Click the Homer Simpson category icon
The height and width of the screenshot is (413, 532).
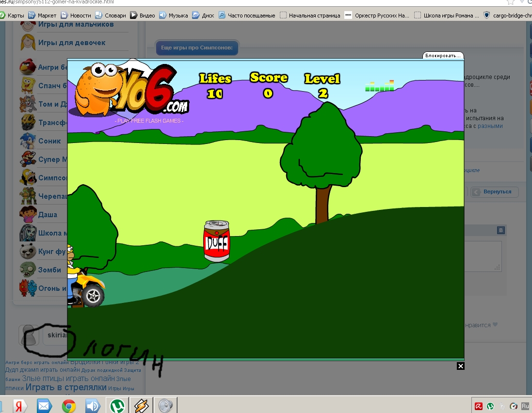pyautogui.click(x=28, y=177)
